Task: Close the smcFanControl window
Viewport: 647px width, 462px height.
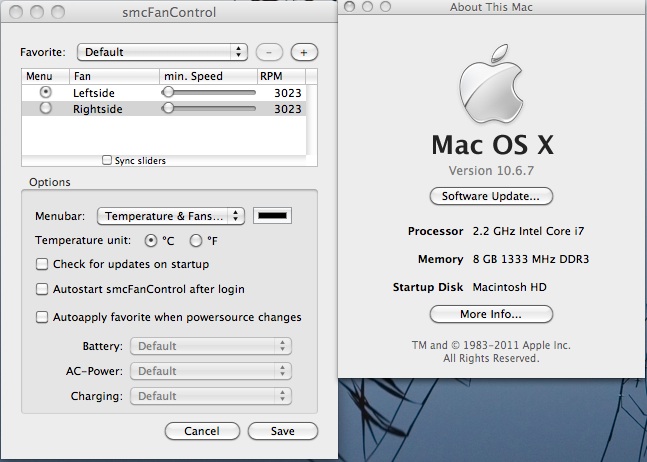Action: (16, 12)
